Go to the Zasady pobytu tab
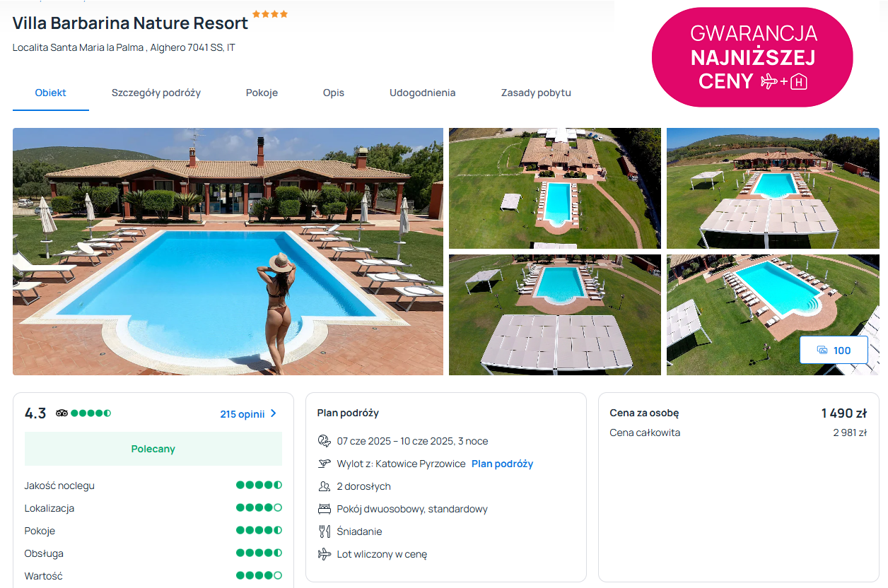 click(536, 93)
